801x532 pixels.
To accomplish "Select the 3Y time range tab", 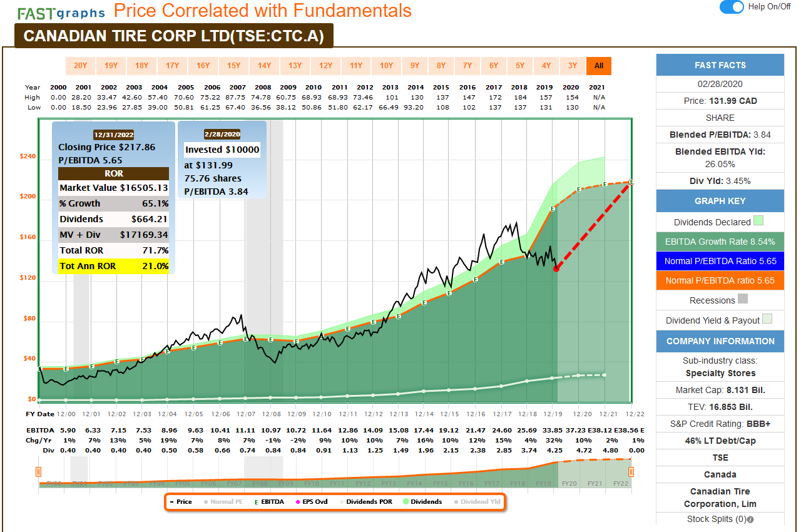I will pyautogui.click(x=572, y=66).
